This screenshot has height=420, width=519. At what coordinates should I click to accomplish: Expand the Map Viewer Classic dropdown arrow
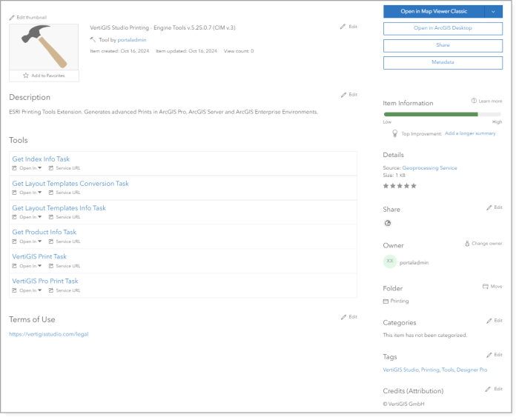[493, 12]
